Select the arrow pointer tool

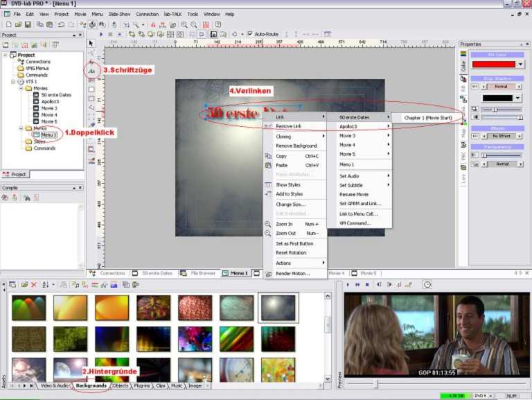(91, 44)
